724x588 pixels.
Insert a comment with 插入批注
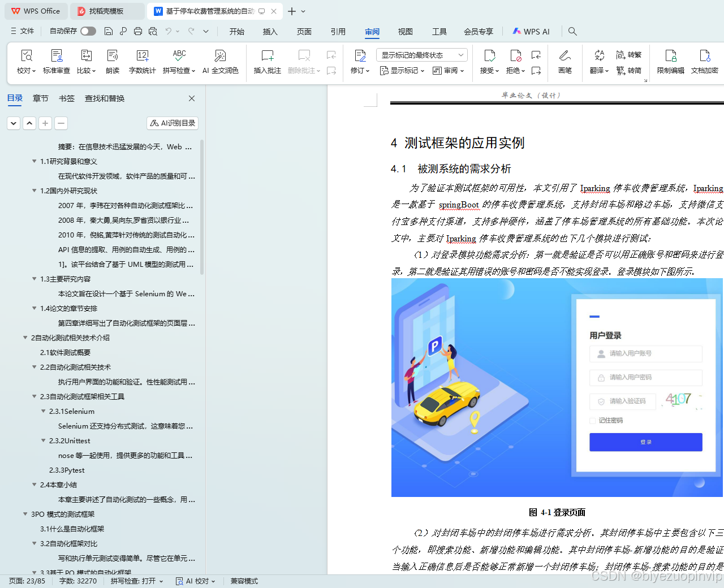pos(266,61)
